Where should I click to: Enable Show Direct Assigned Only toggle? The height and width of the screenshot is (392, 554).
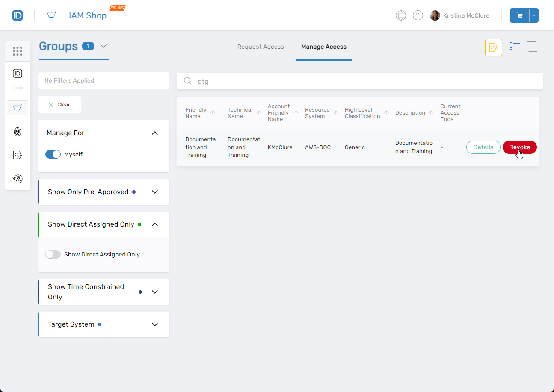pos(53,254)
